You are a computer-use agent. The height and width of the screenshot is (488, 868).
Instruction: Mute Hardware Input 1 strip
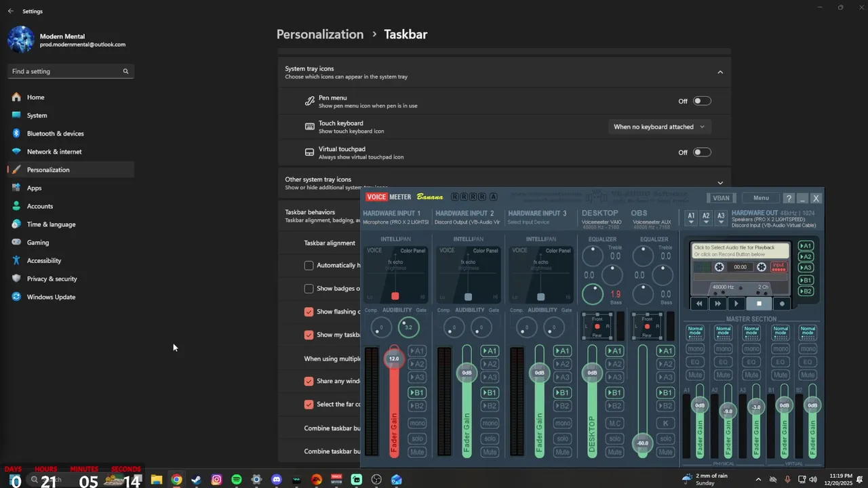(417, 452)
